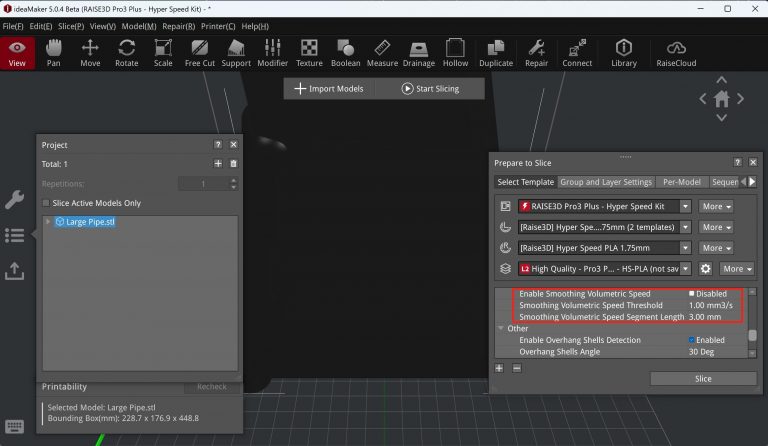Click the keyboard icon at bottom left
This screenshot has width=768, height=446.
14,427
